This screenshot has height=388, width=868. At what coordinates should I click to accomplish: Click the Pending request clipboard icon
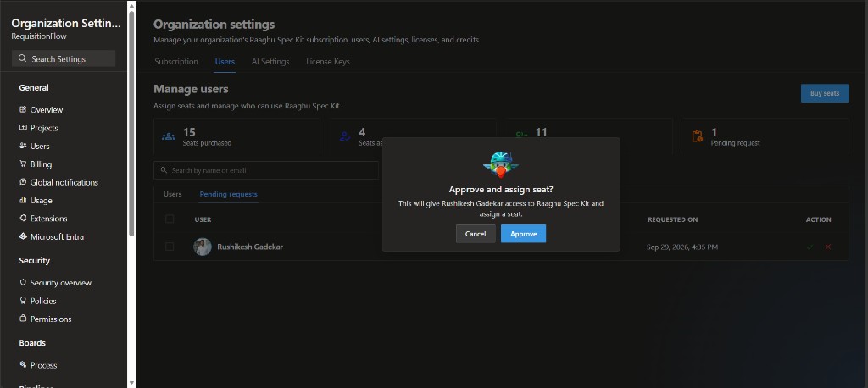[x=697, y=136]
